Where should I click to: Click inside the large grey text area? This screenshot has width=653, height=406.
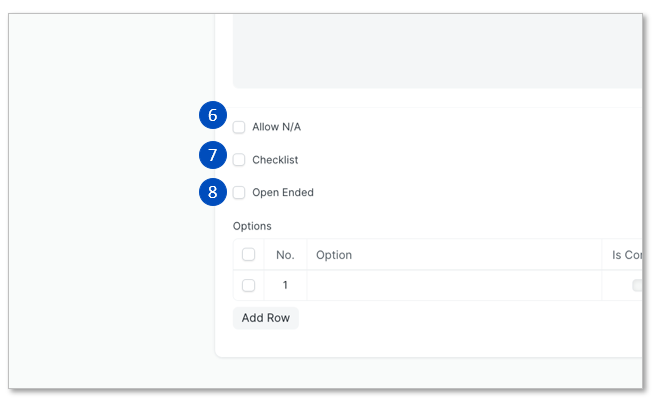(437, 50)
